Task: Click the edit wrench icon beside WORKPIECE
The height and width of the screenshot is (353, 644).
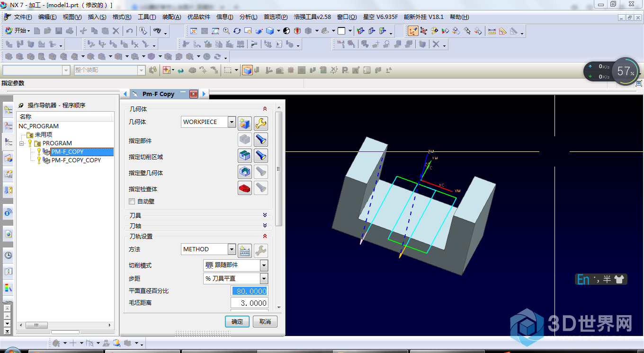Action: [x=261, y=124]
